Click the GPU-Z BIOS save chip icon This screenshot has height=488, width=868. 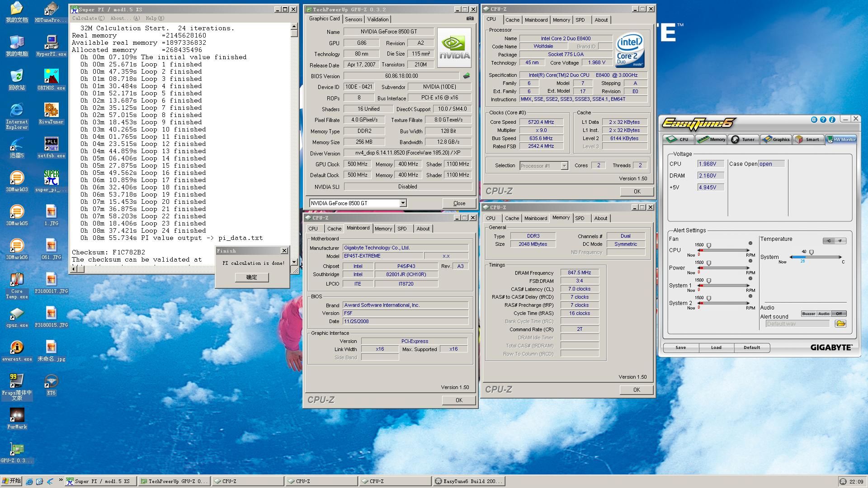tap(467, 76)
